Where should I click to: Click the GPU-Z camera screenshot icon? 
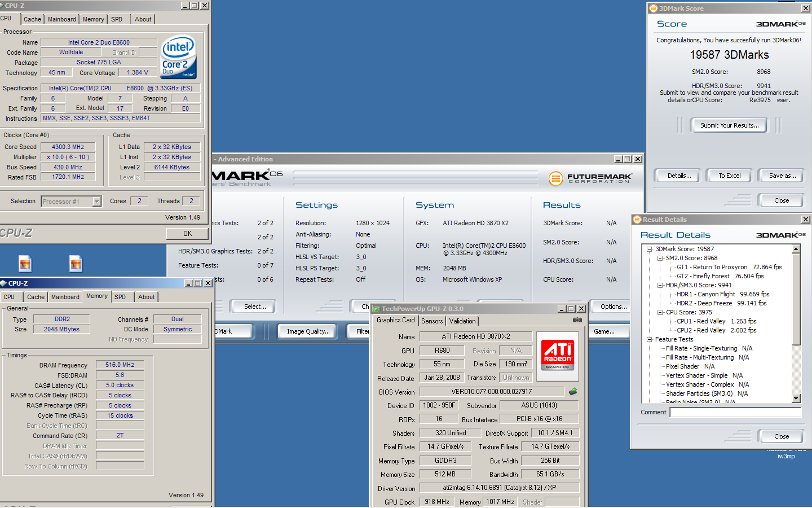pyautogui.click(x=577, y=319)
